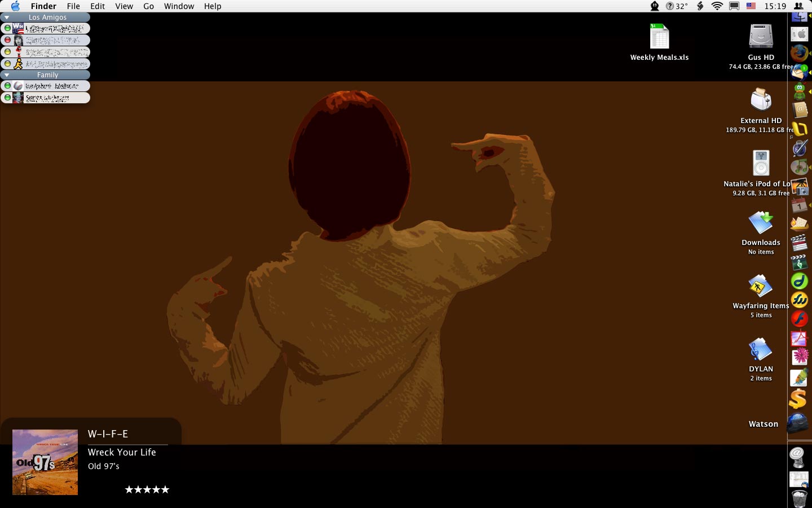Open the Edit menu

pyautogui.click(x=98, y=6)
